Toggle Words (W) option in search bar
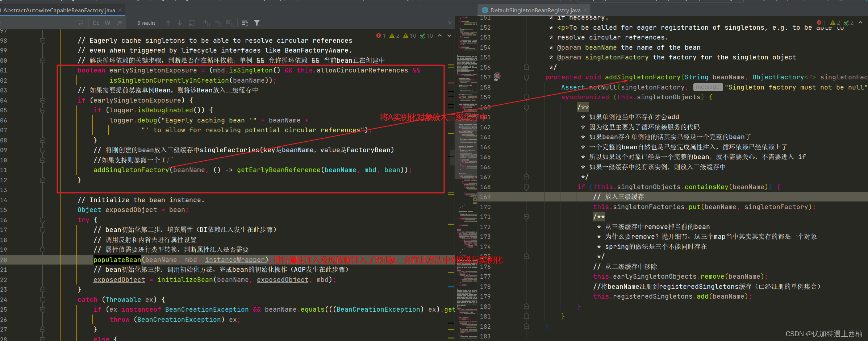Image resolution: width=868 pixels, height=341 pixels. click(108, 23)
